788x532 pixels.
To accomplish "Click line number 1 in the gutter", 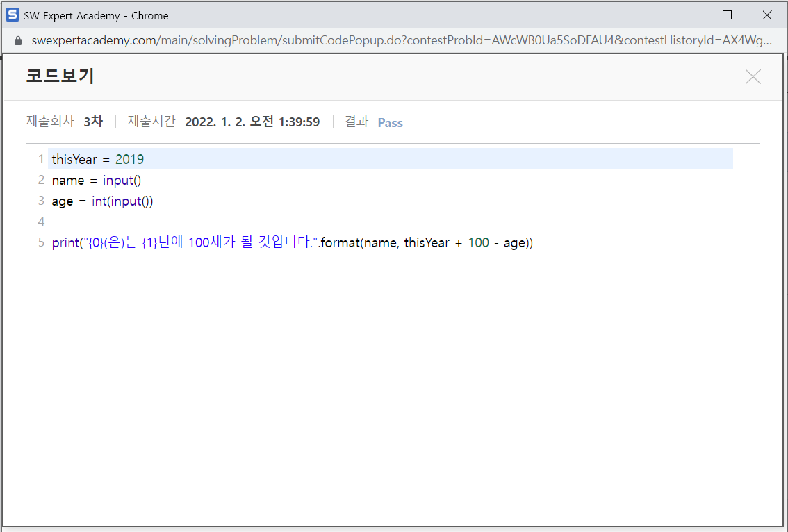I will pos(41,159).
